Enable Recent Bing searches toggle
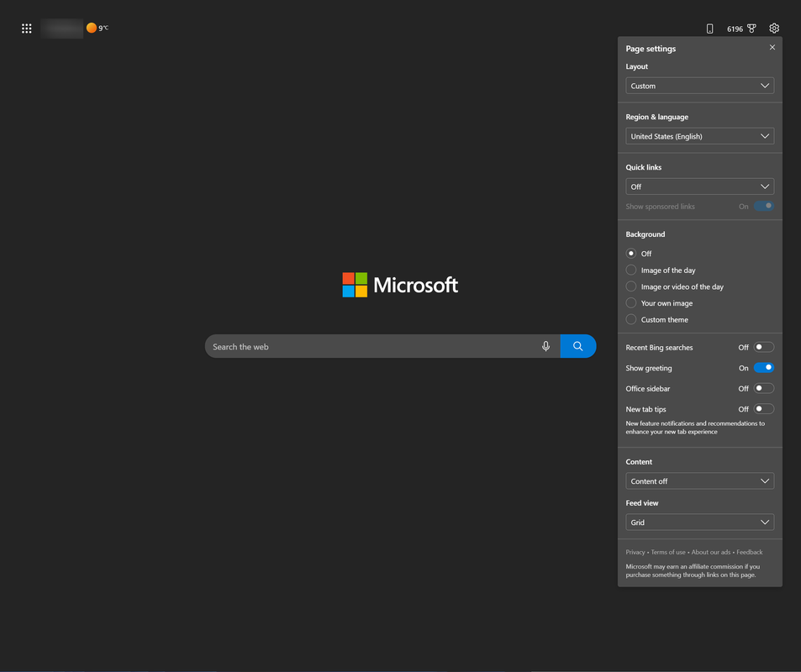Image resolution: width=801 pixels, height=672 pixels. pyautogui.click(x=764, y=347)
